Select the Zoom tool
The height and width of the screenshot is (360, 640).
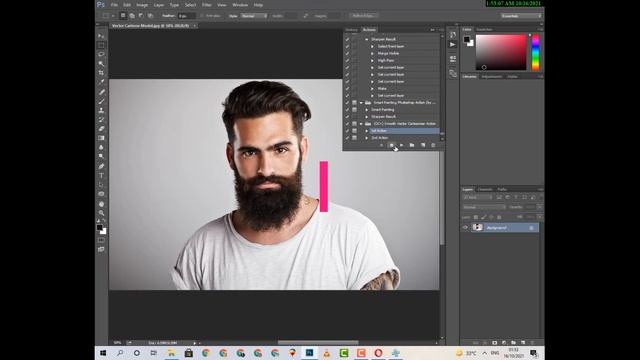(101, 213)
